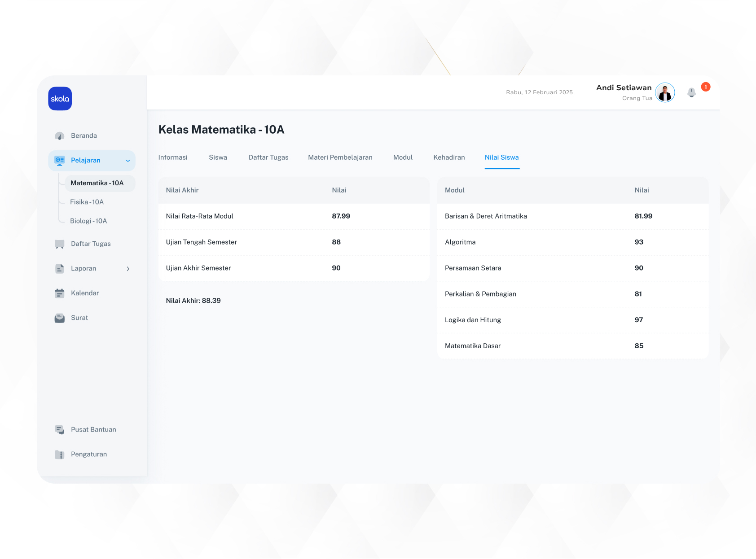The height and width of the screenshot is (559, 756).
Task: Switch to the Kehadiran tab
Action: pyautogui.click(x=449, y=157)
